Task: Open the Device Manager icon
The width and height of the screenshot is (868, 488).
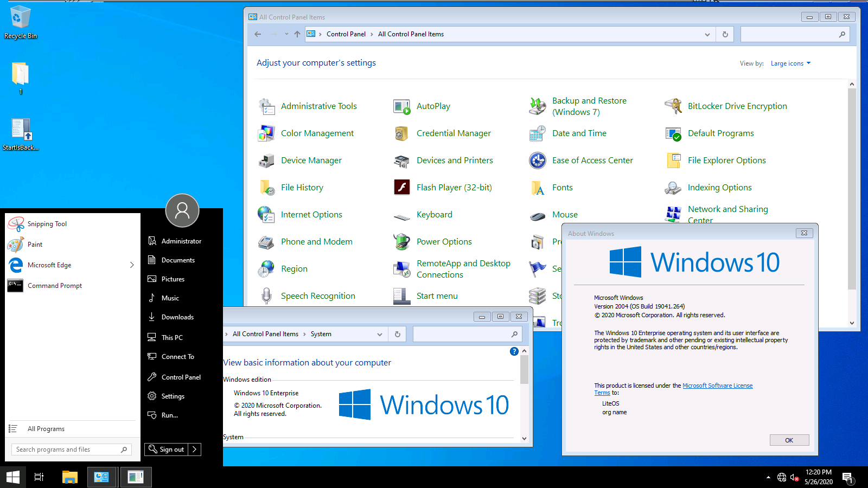Action: [x=266, y=160]
